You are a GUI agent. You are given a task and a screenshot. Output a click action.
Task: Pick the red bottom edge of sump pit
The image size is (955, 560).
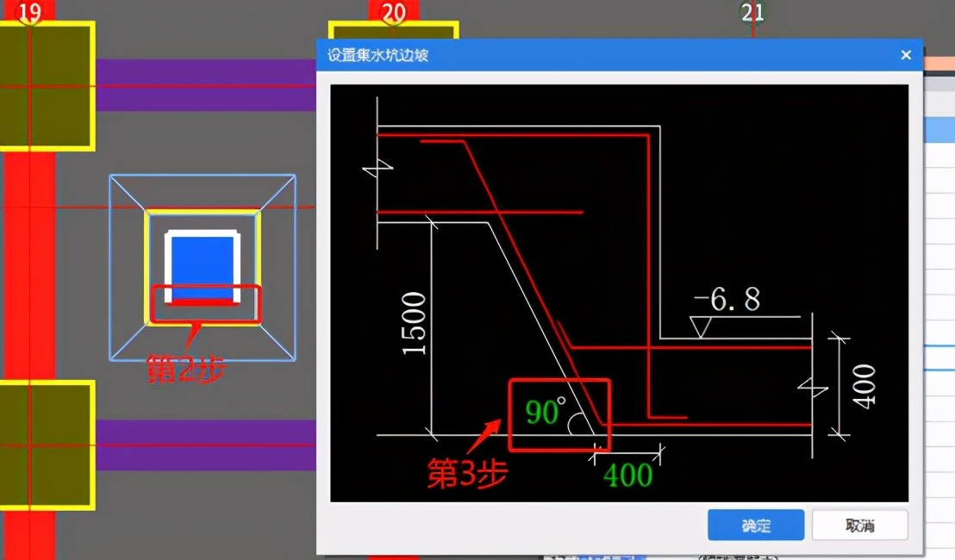click(203, 302)
